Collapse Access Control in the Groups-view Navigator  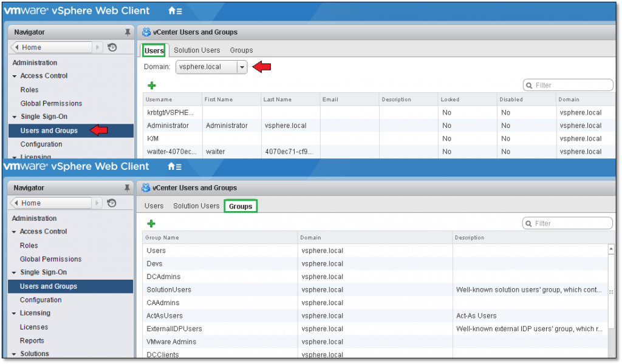click(15, 232)
